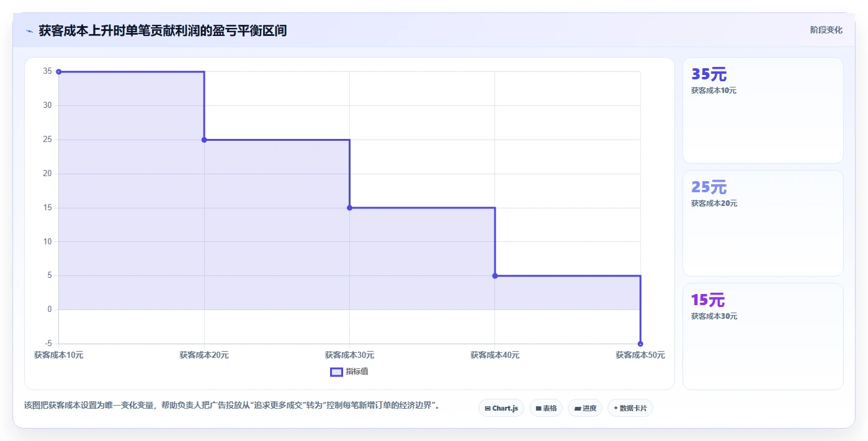Click the x-axis label 获客成本20元
The image size is (868, 441).
click(x=204, y=355)
